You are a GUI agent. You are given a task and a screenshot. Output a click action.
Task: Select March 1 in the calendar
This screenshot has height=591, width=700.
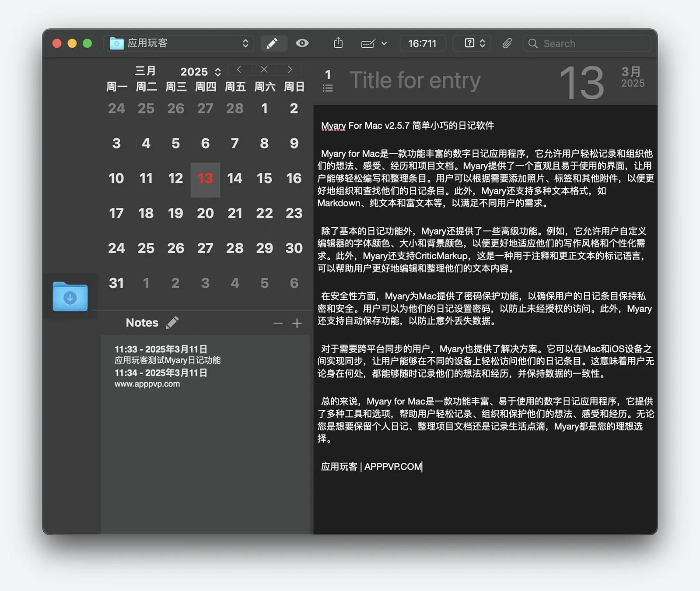(264, 109)
